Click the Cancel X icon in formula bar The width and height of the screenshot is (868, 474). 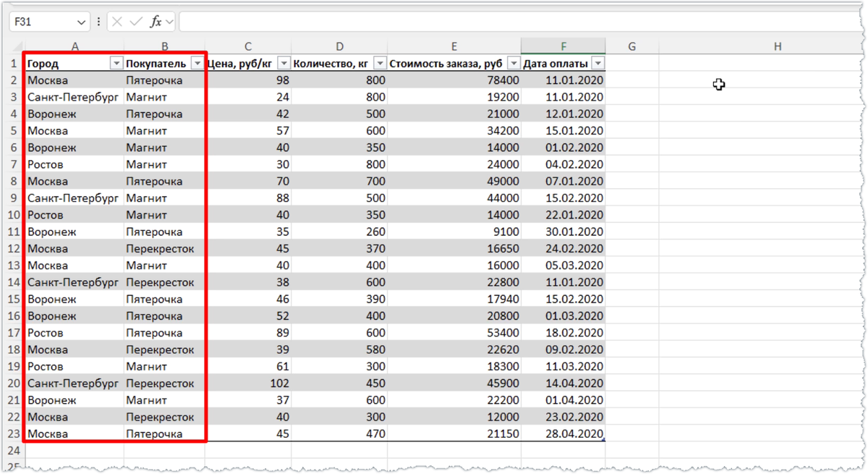[117, 22]
